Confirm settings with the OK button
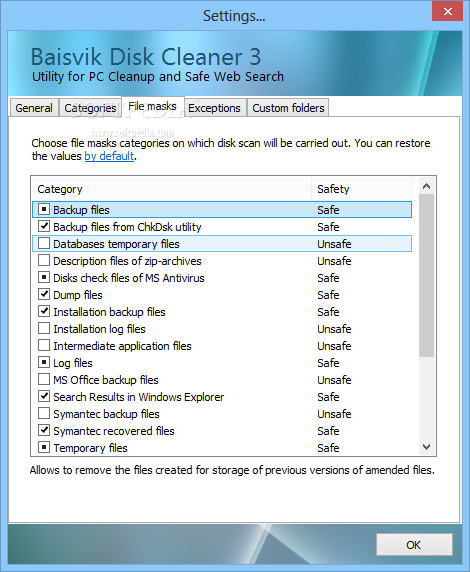 (x=414, y=545)
